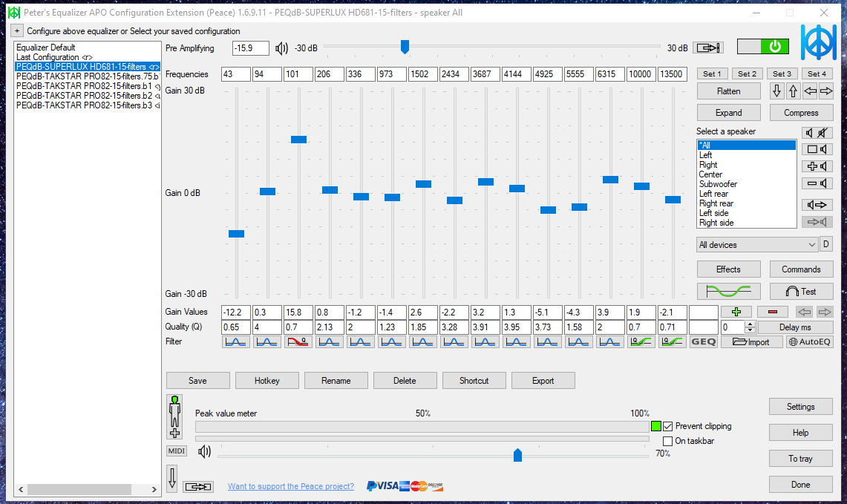This screenshot has width=847, height=504.
Task: Click the Import button
Action: pos(751,342)
